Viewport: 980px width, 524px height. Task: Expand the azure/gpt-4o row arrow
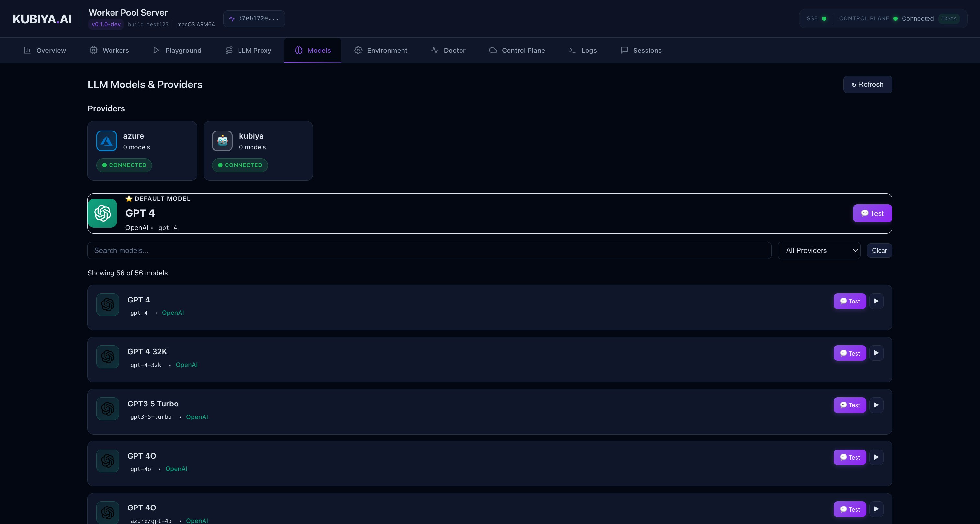tap(877, 509)
